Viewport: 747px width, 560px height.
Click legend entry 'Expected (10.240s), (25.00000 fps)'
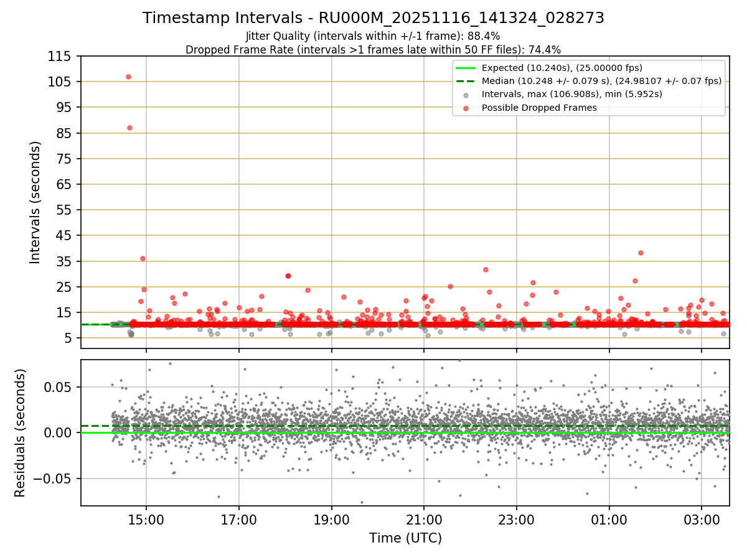(561, 68)
